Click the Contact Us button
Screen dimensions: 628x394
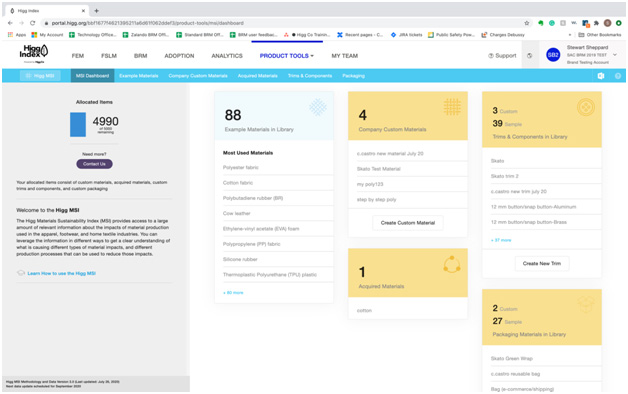click(x=95, y=164)
